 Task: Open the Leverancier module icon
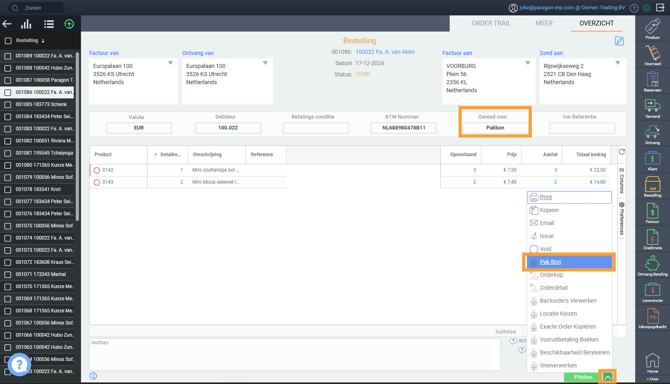pyautogui.click(x=652, y=290)
